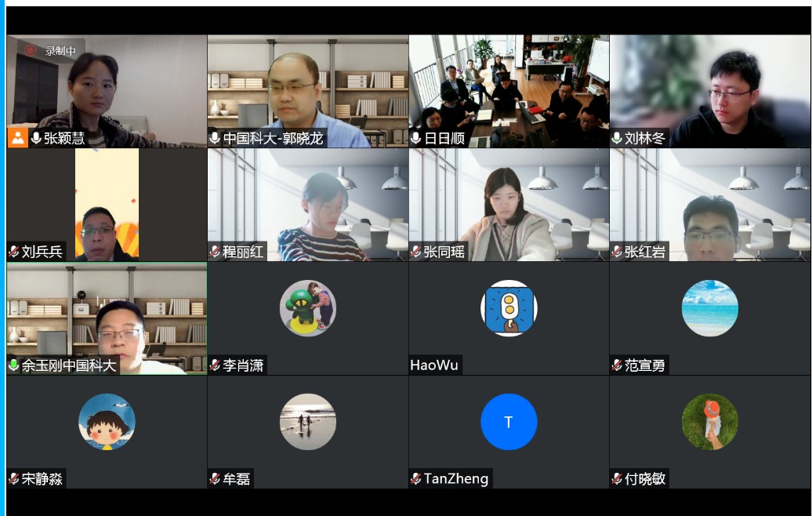
Task: Click the name label 刘兵兵
Action: (42, 252)
